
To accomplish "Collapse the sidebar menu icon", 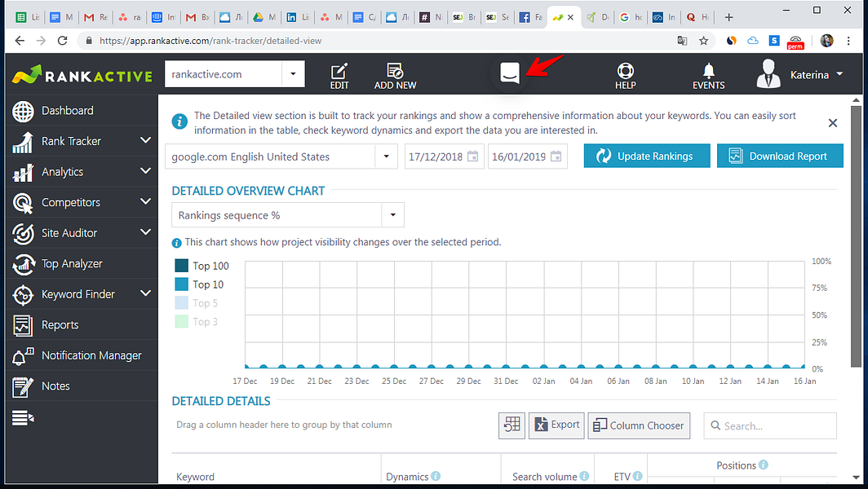I will coord(23,418).
